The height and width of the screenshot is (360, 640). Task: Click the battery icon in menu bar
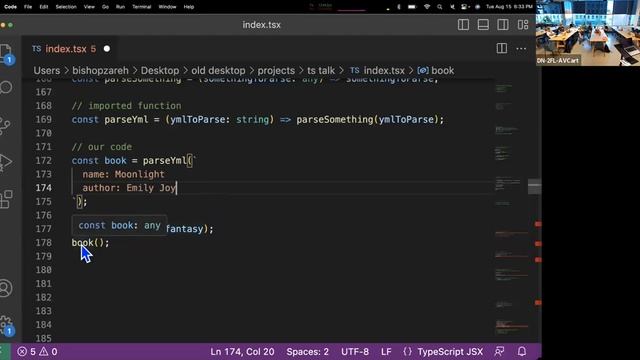click(x=412, y=7)
